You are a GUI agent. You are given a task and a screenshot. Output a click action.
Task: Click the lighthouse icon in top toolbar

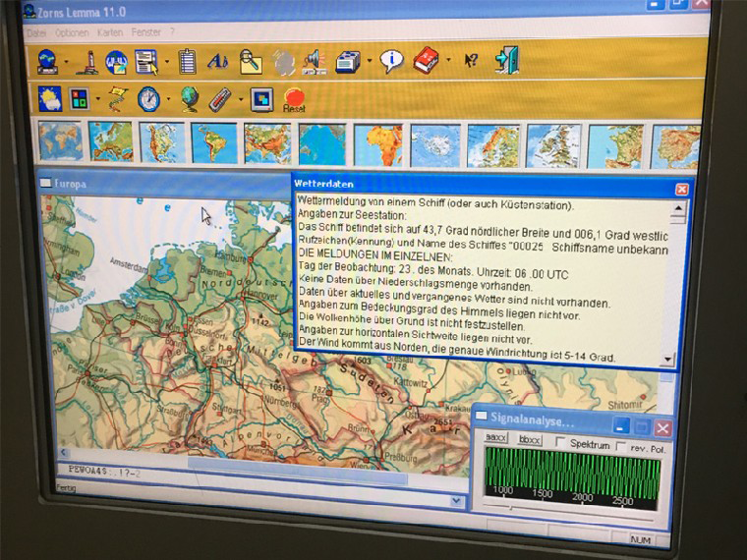tap(87, 62)
